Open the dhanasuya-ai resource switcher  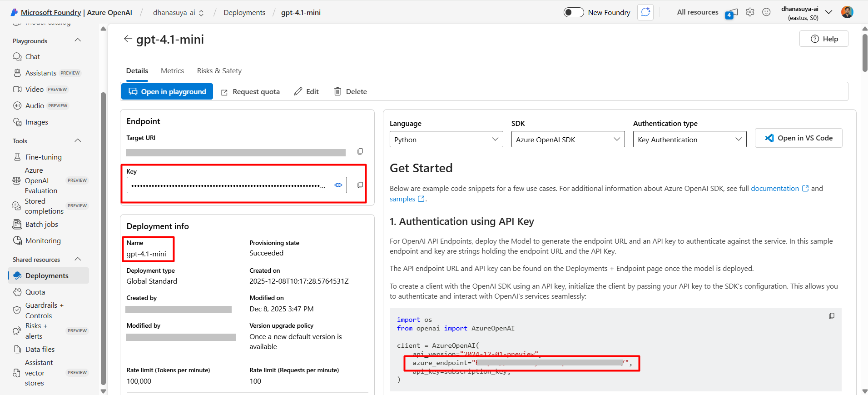pos(179,13)
